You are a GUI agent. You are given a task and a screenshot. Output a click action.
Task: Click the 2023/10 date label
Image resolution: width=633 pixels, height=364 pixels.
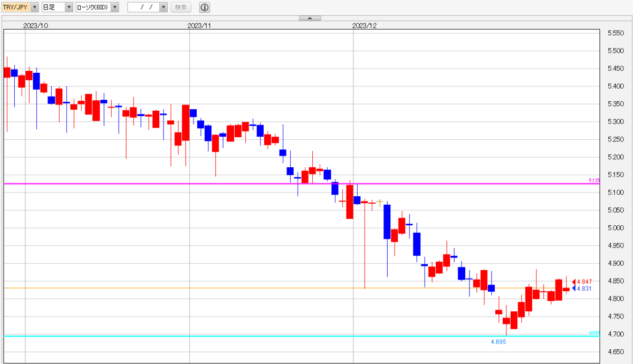[35, 25]
